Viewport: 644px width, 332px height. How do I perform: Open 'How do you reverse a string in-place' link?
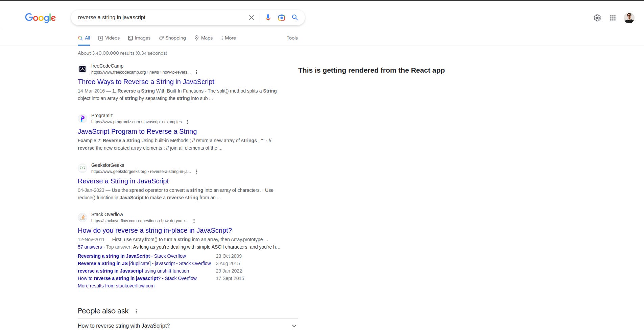(155, 230)
